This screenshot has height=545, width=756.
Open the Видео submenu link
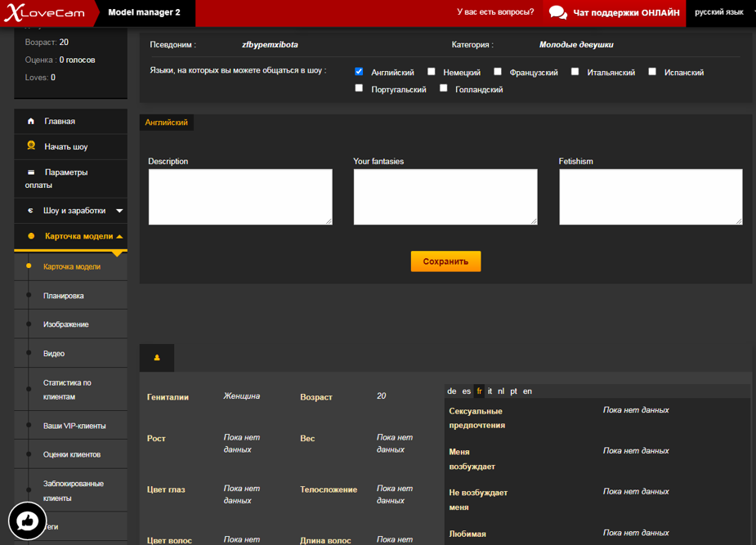(54, 353)
